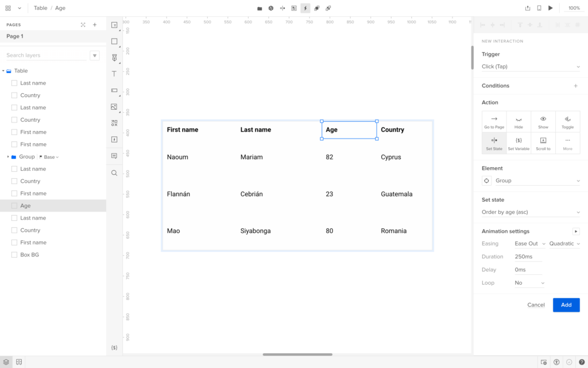The height and width of the screenshot is (368, 588).
Task: Select the Toggle visibility action
Action: click(567, 121)
